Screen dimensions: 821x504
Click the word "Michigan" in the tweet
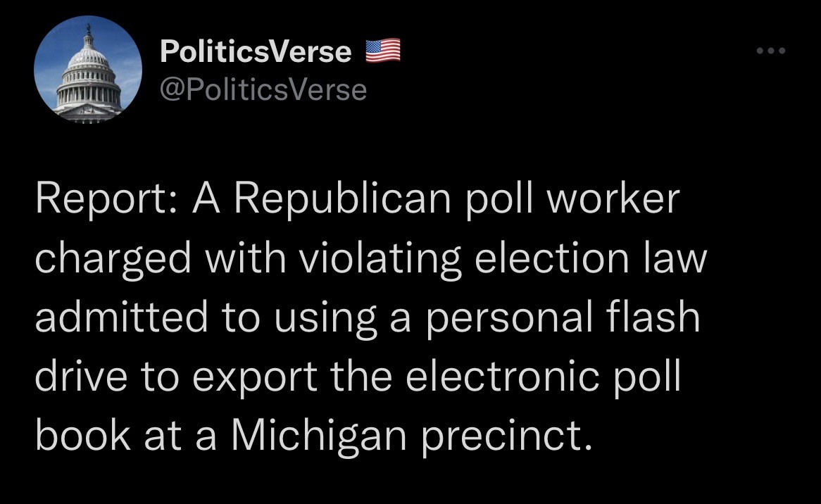coord(319,436)
